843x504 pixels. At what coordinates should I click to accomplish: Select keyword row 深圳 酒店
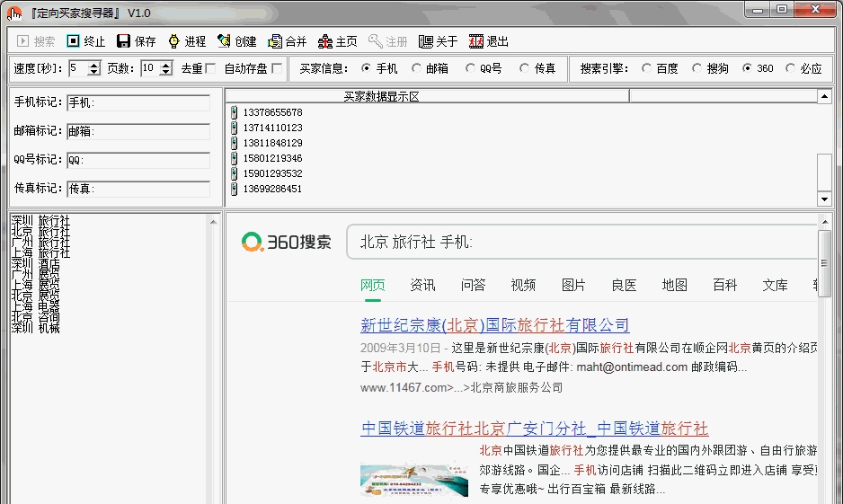35,264
